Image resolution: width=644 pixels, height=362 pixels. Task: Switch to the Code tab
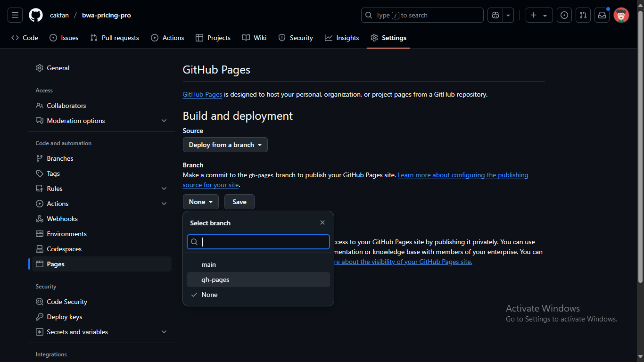click(25, 38)
